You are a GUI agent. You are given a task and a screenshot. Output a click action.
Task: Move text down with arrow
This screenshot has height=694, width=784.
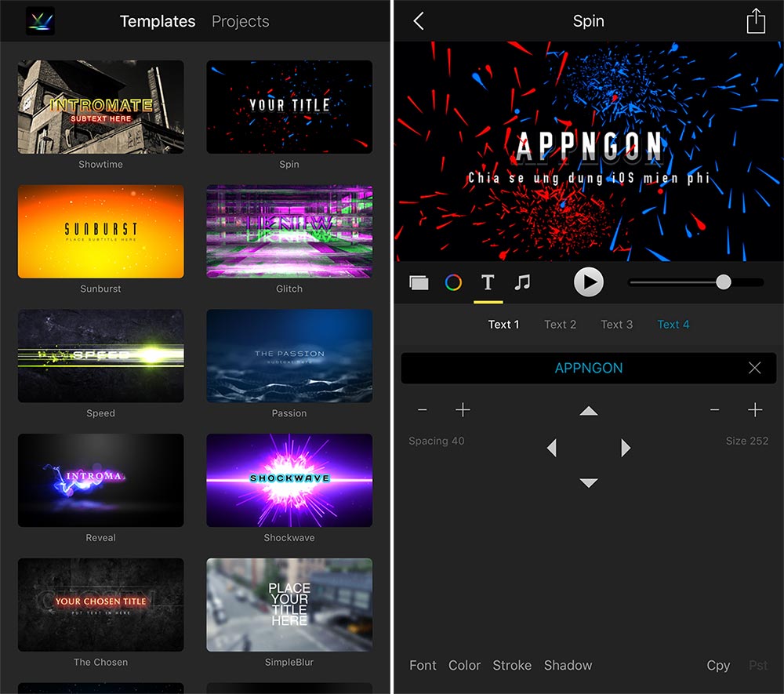click(x=589, y=483)
